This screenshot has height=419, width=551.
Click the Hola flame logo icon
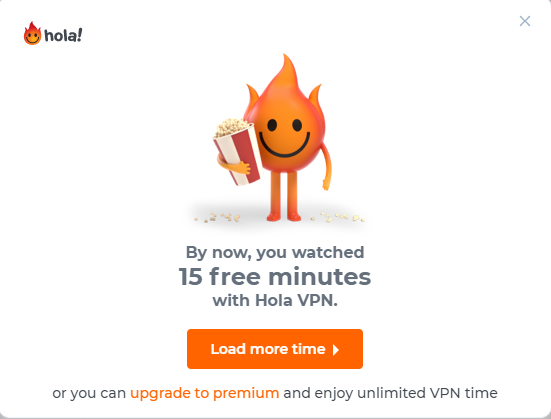point(32,33)
